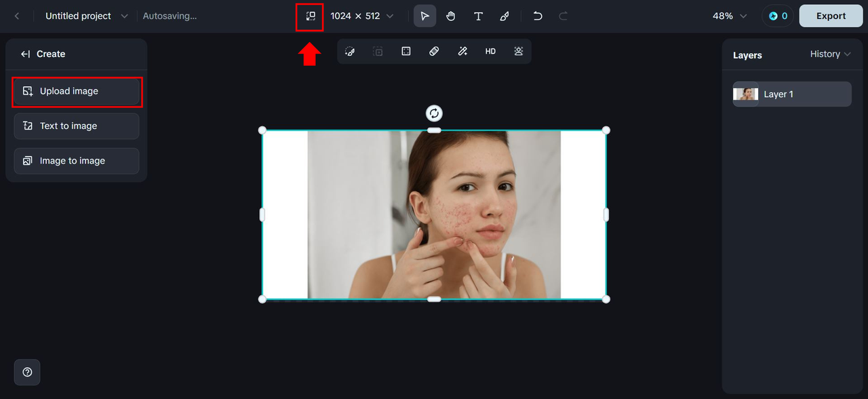Click the greyed-out tool icon next to Inpaint
Image resolution: width=868 pixels, height=399 pixels.
[x=378, y=51]
